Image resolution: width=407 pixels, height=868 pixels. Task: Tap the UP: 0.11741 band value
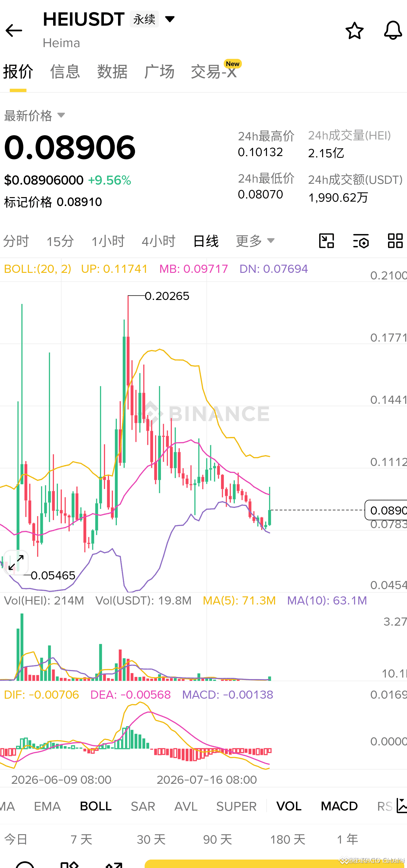114,269
